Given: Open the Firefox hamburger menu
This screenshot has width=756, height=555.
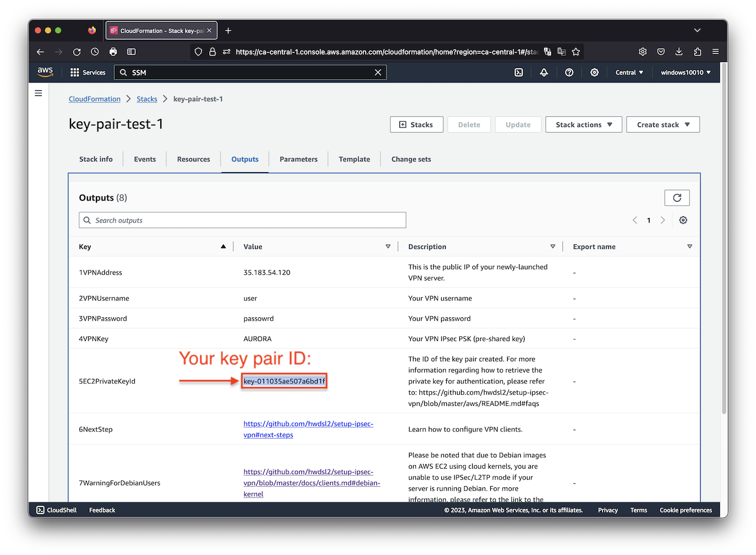Looking at the screenshot, I should [715, 51].
